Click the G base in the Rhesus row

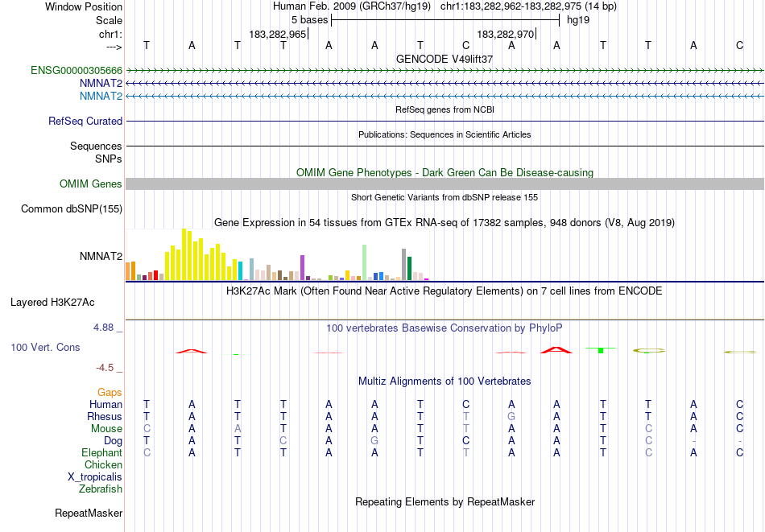[511, 416]
